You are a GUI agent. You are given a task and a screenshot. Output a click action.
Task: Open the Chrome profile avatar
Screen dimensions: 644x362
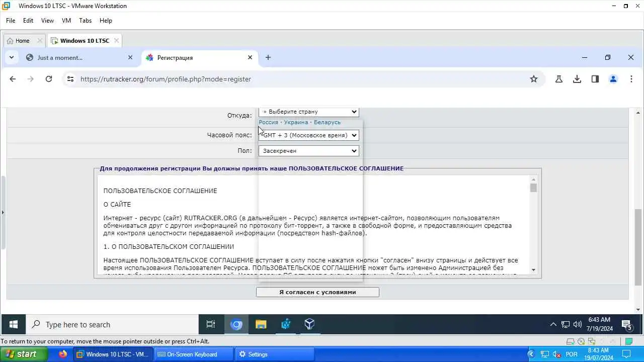(x=613, y=79)
